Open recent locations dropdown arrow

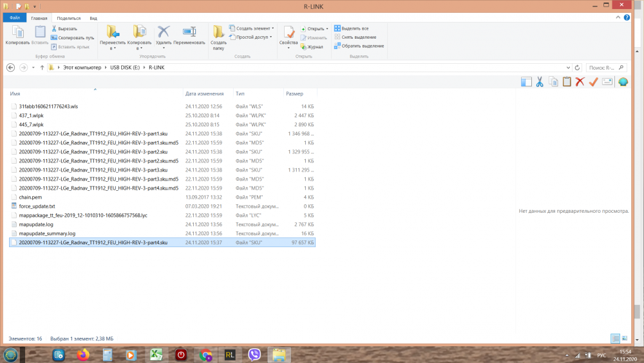coord(33,68)
